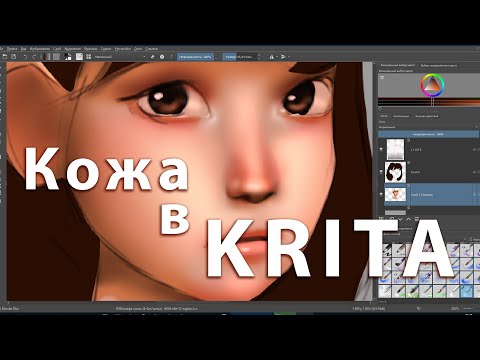Move layer up with arrow button
Image resolution: width=480 pixels, height=360 pixels.
tap(409, 219)
